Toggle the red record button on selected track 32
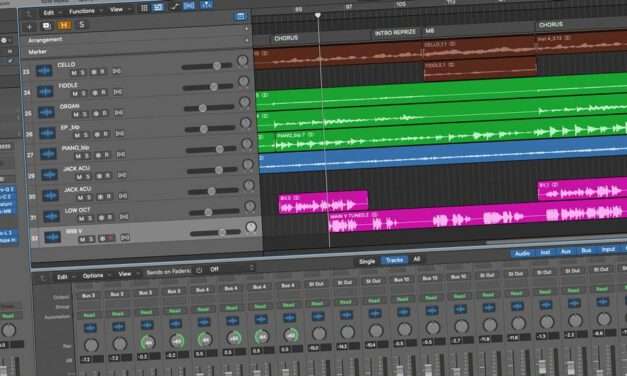This screenshot has height=376, width=627. tap(110, 238)
